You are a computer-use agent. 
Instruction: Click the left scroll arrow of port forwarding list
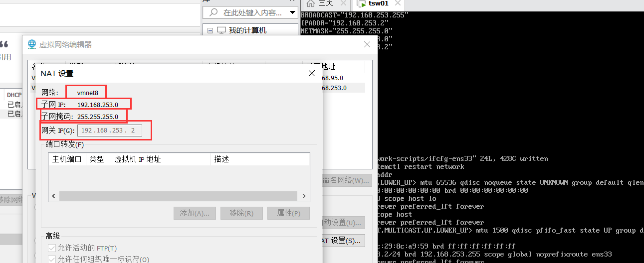(x=53, y=196)
